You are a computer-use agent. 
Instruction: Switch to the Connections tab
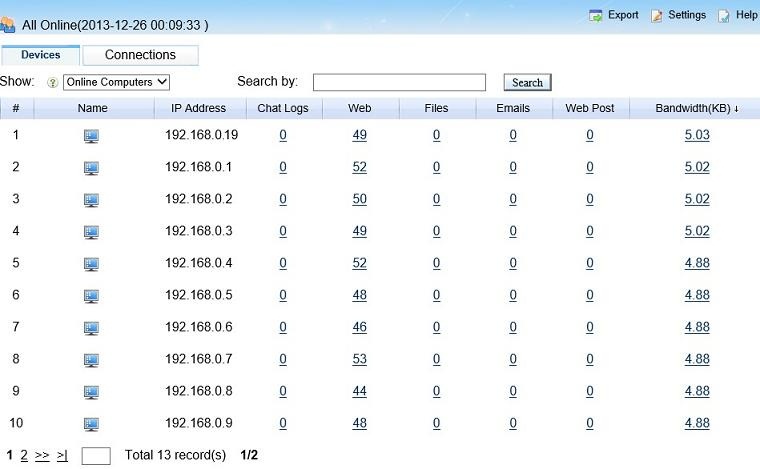(x=141, y=55)
